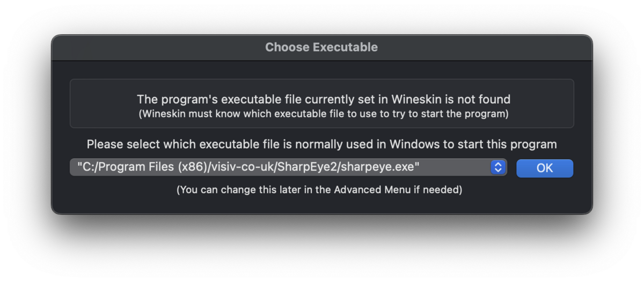Click the "Wineskin must know which executable" note
This screenshot has height=282, width=644.
(x=323, y=114)
